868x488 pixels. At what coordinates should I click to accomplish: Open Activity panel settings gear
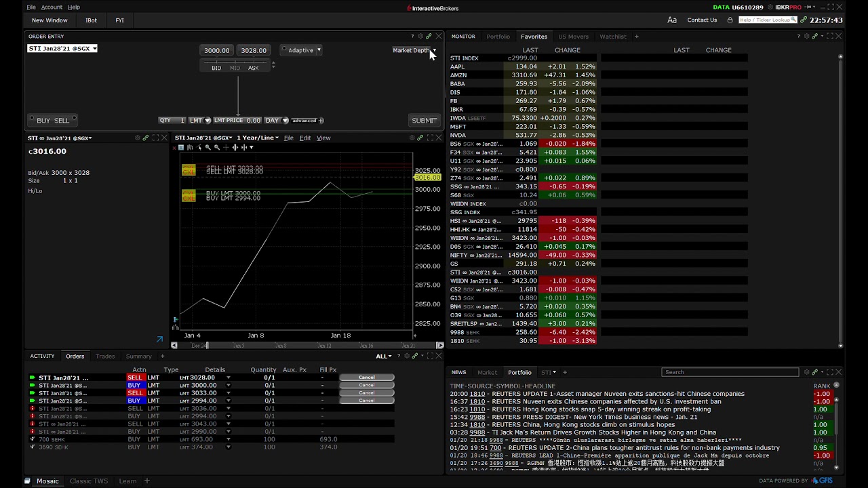tap(406, 357)
